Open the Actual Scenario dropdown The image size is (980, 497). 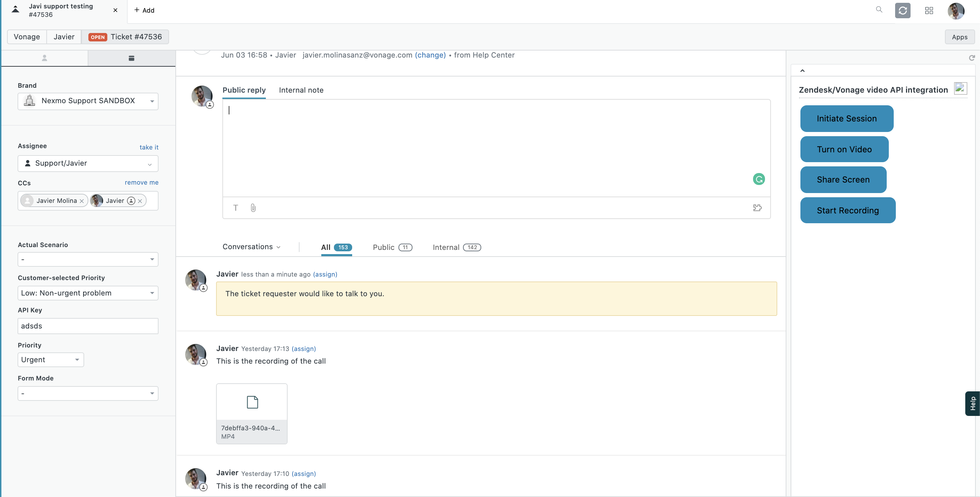pyautogui.click(x=88, y=259)
